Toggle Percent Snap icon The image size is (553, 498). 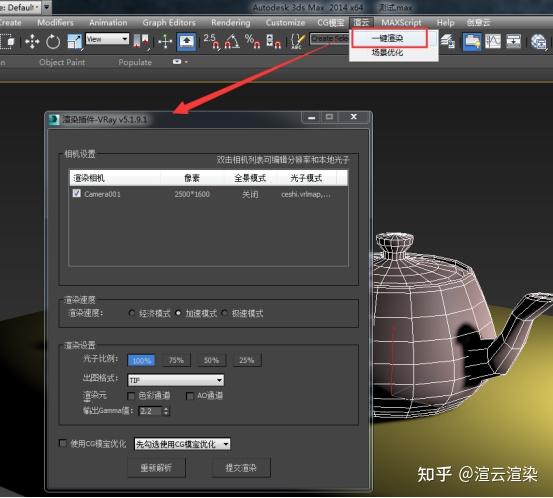(253, 42)
